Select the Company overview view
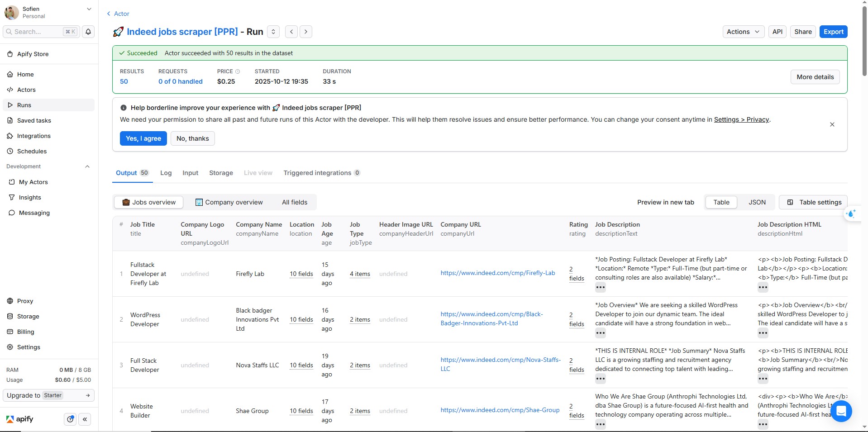This screenshot has height=432, width=868. click(x=229, y=202)
